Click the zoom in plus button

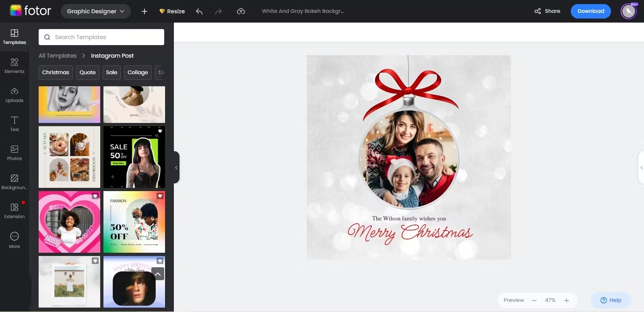point(566,300)
